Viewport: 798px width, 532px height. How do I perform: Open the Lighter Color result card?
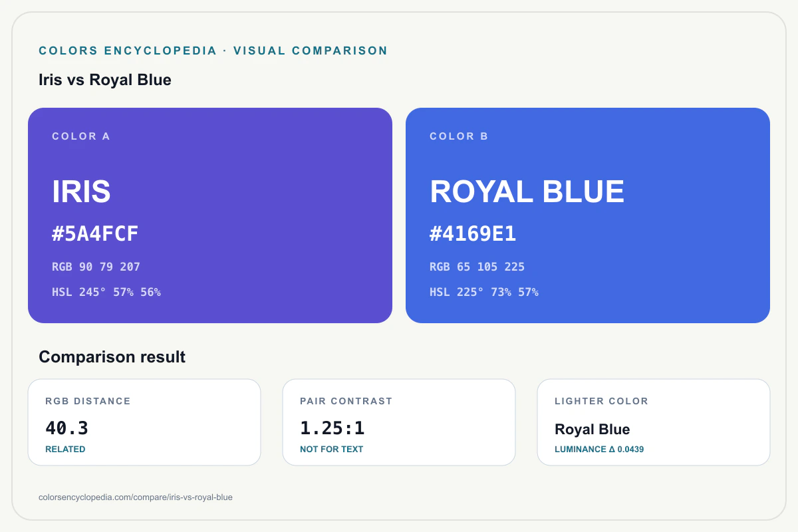tap(654, 422)
